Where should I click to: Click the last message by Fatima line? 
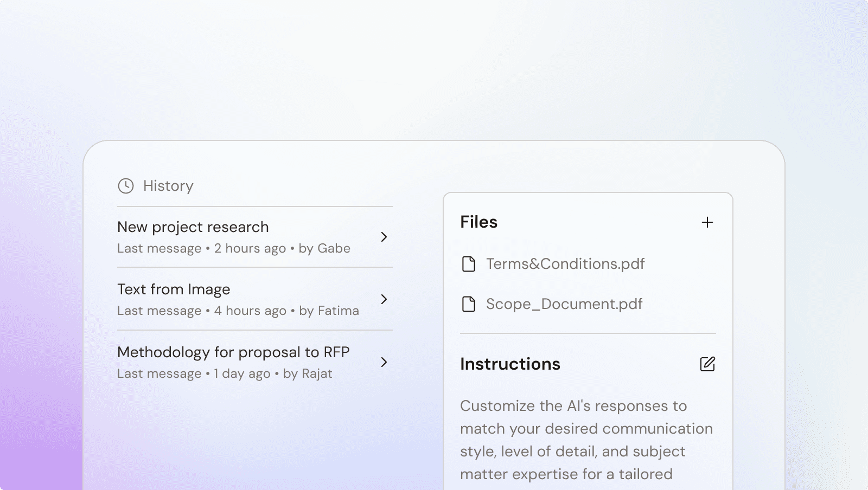coord(238,311)
